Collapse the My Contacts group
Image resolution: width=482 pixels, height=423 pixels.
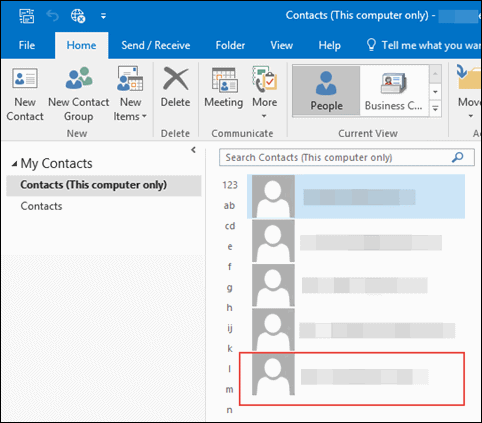coord(14,164)
